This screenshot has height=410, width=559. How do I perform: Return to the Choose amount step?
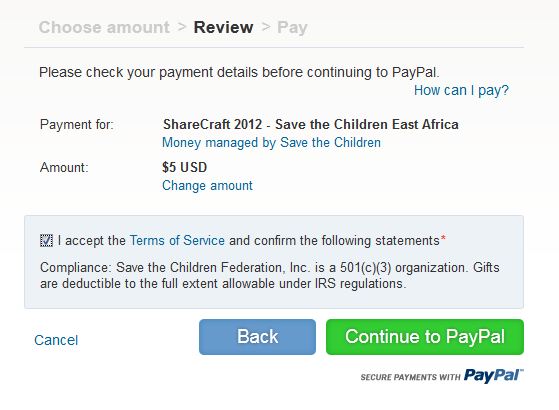[x=104, y=27]
